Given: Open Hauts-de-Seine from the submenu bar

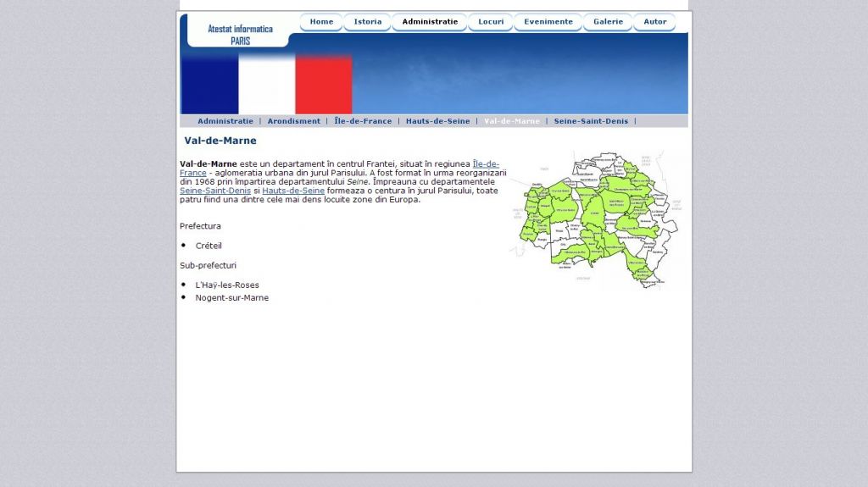Looking at the screenshot, I should click(x=437, y=121).
